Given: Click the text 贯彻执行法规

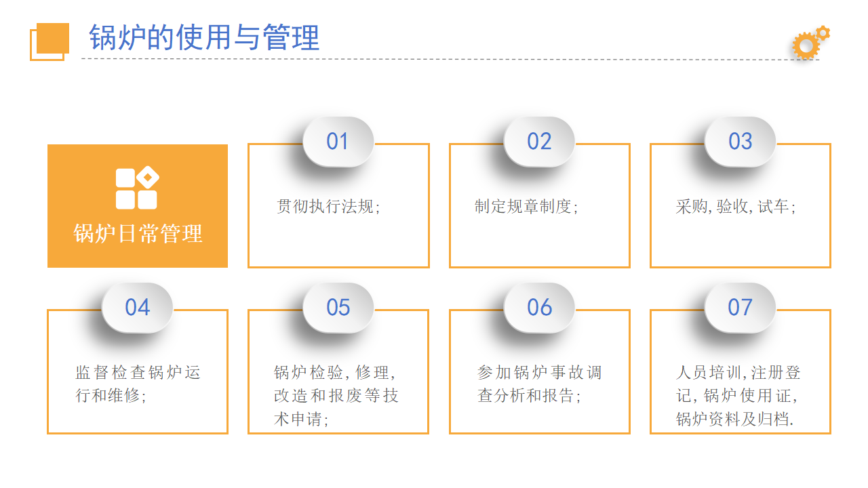Looking at the screenshot, I should (329, 207).
